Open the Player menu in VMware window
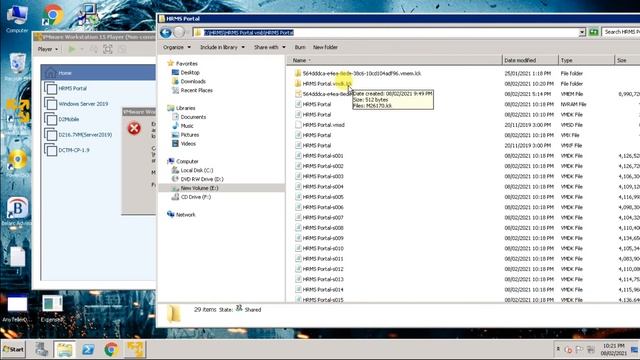 tap(48, 49)
